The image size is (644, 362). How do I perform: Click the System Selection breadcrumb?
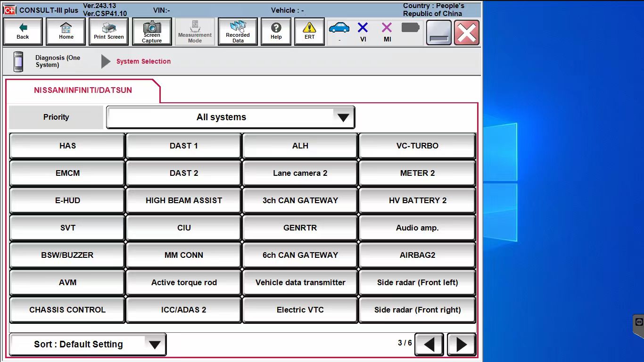pyautogui.click(x=143, y=61)
